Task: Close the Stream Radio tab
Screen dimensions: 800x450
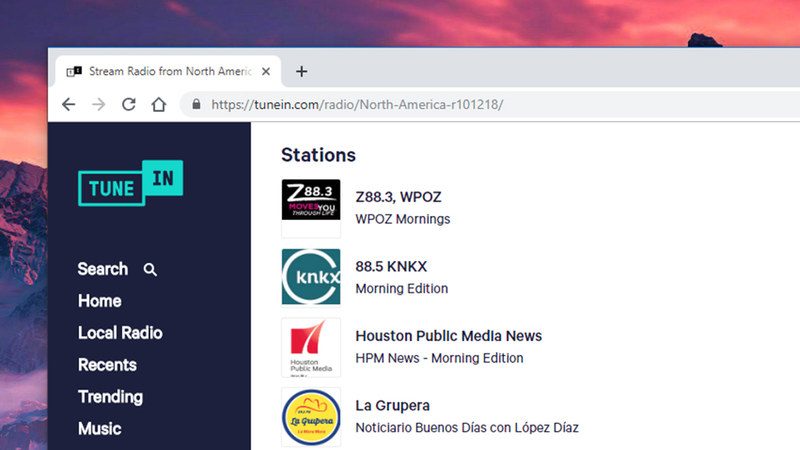Action: [x=266, y=71]
